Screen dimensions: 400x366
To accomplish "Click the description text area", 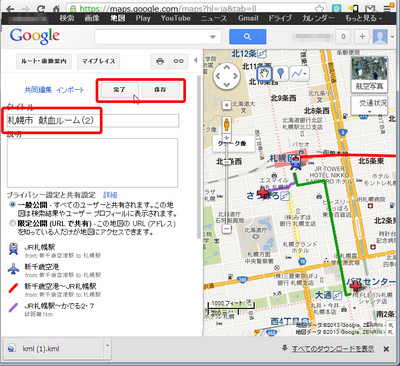I will click(92, 163).
